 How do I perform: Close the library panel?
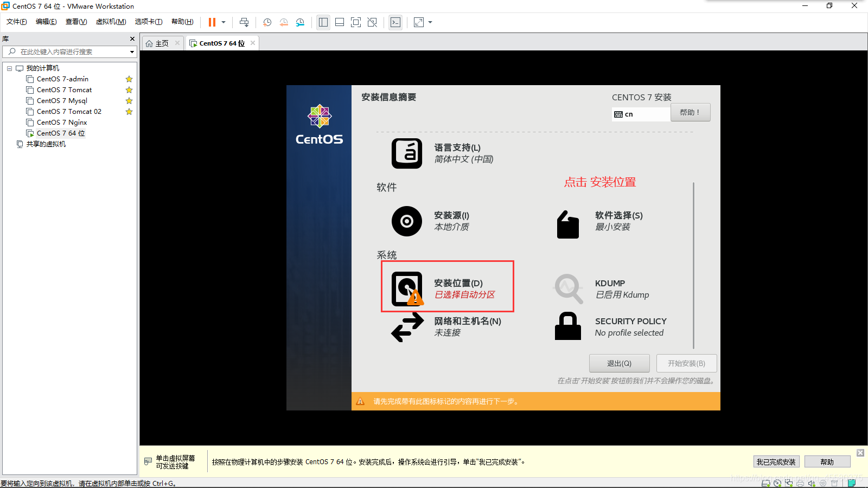click(132, 38)
